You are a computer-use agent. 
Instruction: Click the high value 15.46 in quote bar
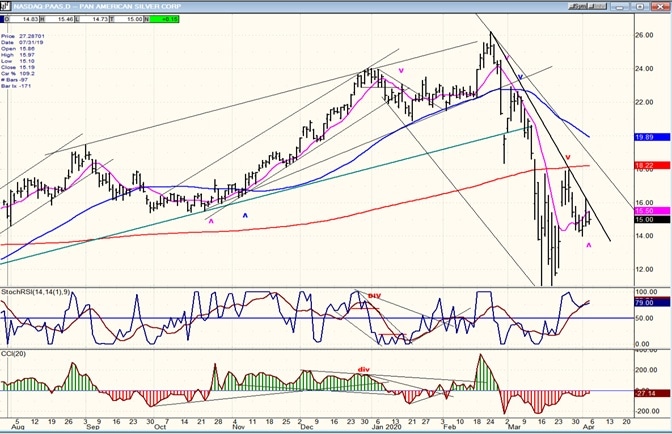tap(58, 19)
